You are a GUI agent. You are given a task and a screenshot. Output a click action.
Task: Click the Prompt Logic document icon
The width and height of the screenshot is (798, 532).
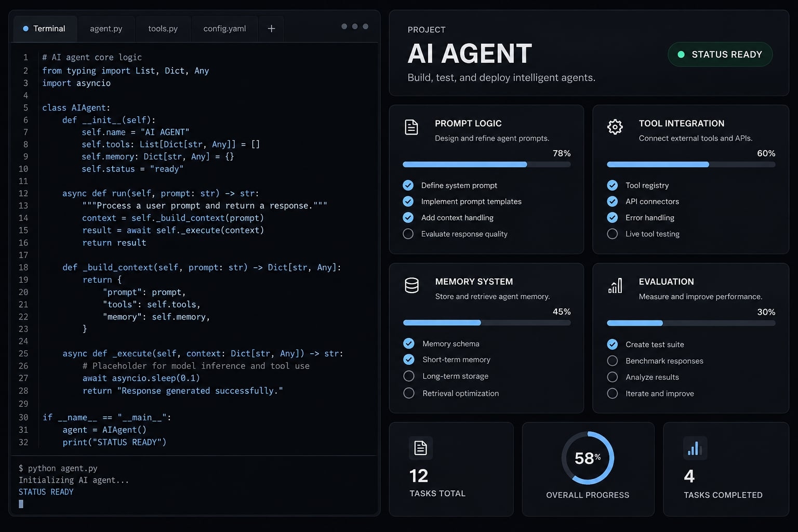pos(411,127)
